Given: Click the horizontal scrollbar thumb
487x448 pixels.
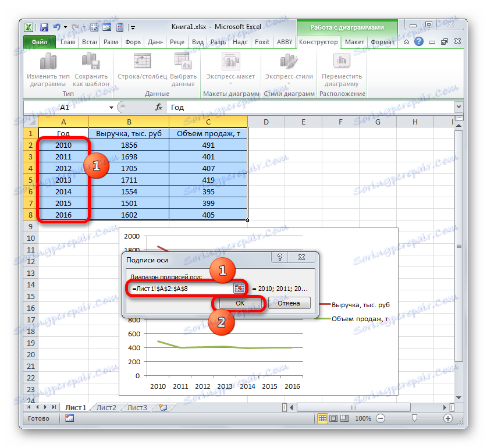Looking at the screenshot, I should point(354,407).
